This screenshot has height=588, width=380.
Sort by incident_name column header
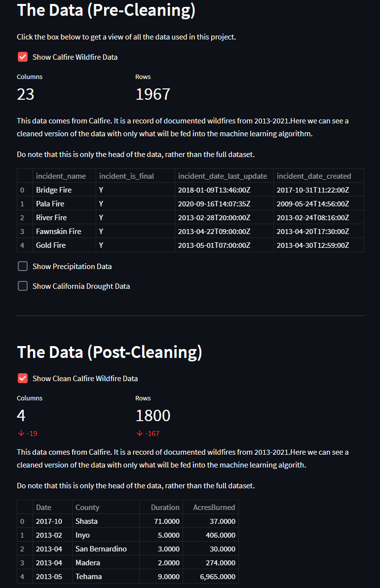click(61, 176)
